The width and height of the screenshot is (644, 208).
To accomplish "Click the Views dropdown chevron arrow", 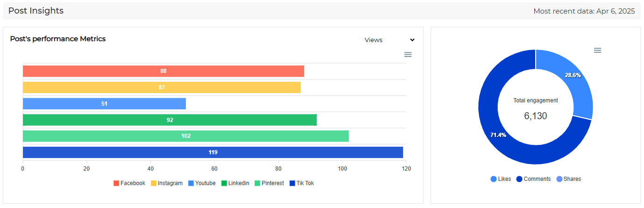I will pyautogui.click(x=412, y=40).
